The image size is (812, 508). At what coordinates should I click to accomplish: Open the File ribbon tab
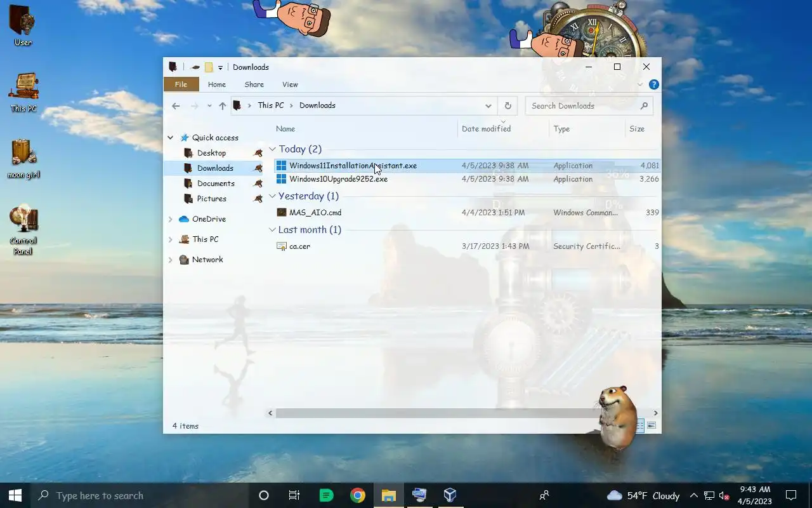coord(181,84)
